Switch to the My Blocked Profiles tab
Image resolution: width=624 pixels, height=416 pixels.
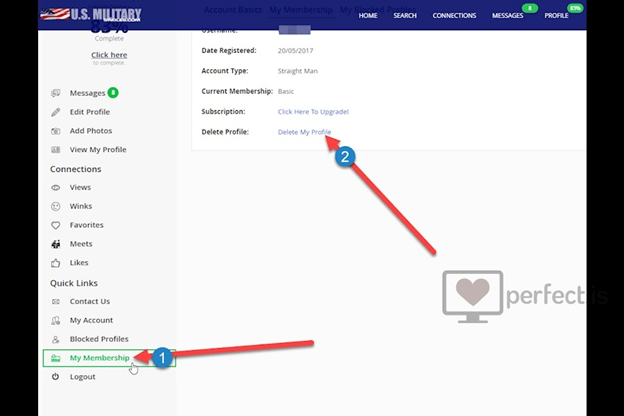point(378,10)
